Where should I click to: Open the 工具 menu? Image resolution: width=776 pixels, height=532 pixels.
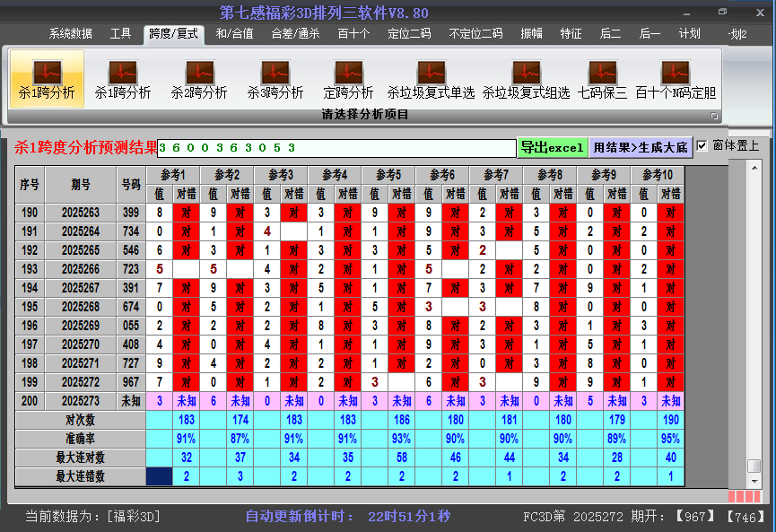point(120,34)
